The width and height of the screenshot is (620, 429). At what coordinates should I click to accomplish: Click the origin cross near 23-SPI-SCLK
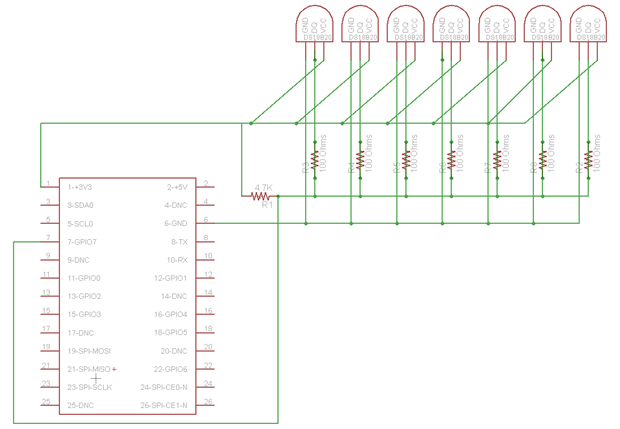point(96,378)
